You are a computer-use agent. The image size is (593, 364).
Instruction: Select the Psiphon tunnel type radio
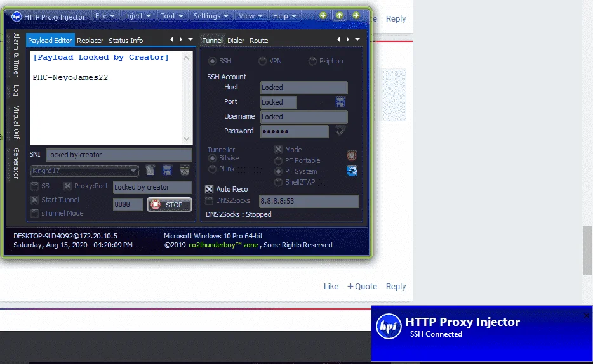(x=312, y=61)
